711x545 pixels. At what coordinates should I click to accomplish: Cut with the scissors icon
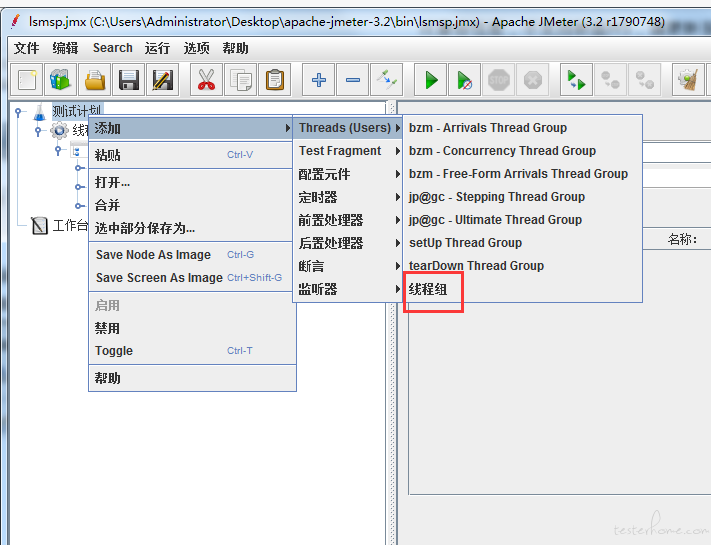click(206, 80)
